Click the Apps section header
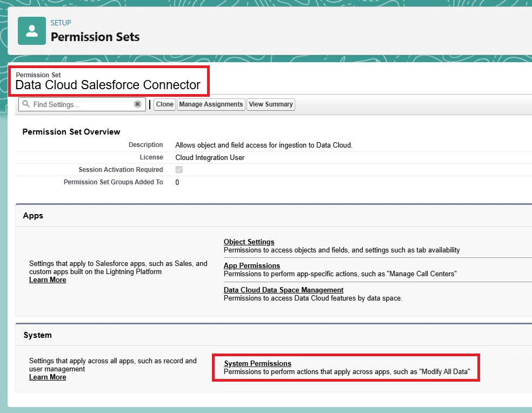This screenshot has height=413, width=532. click(33, 216)
